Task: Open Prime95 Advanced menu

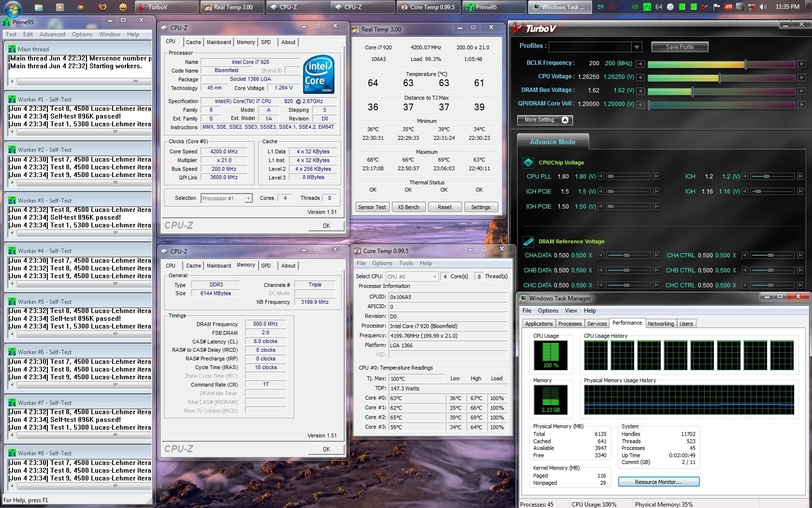Action: pyautogui.click(x=52, y=34)
